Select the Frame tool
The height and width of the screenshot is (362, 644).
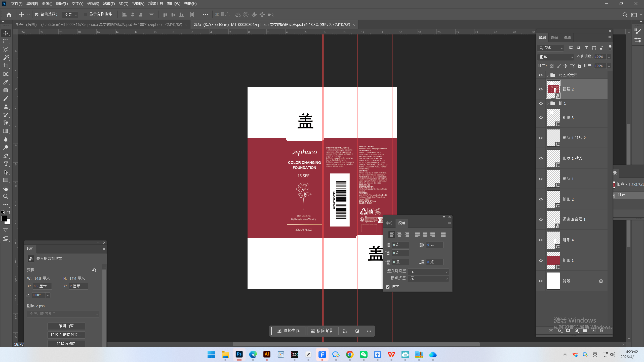click(6, 74)
